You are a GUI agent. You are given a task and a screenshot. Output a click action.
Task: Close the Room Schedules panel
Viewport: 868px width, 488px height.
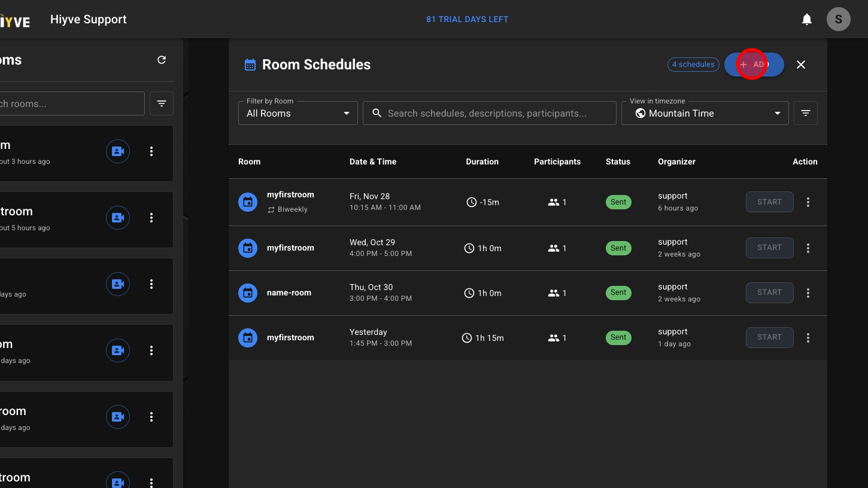[x=801, y=65]
